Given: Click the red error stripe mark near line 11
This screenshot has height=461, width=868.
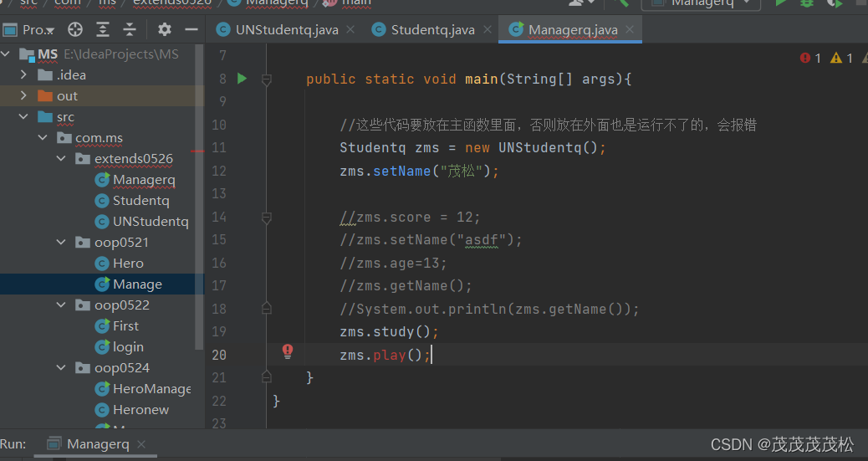Looking at the screenshot, I should [x=197, y=151].
